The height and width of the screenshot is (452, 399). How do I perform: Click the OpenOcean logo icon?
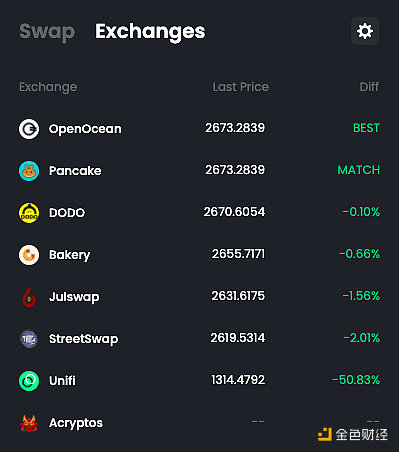coord(29,129)
